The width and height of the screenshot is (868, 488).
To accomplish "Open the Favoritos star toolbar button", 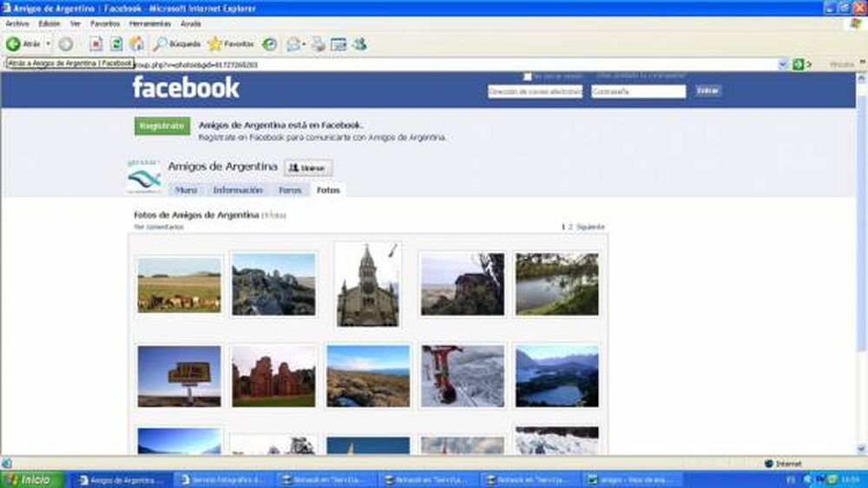I will (231, 43).
